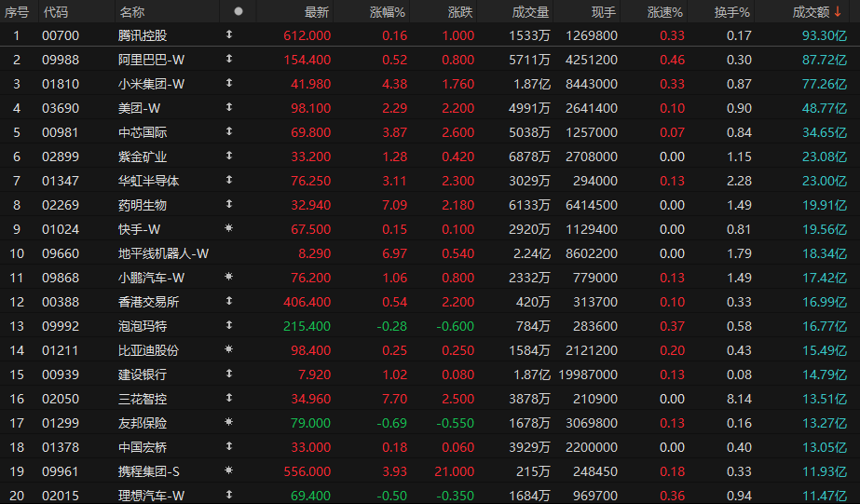Click change percent -0.69
The width and height of the screenshot is (860, 504).
coord(392,423)
